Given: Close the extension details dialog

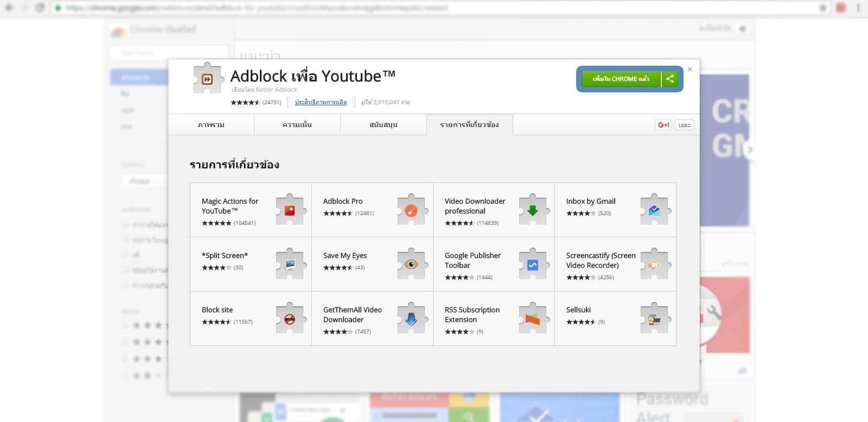Looking at the screenshot, I should pos(690,69).
